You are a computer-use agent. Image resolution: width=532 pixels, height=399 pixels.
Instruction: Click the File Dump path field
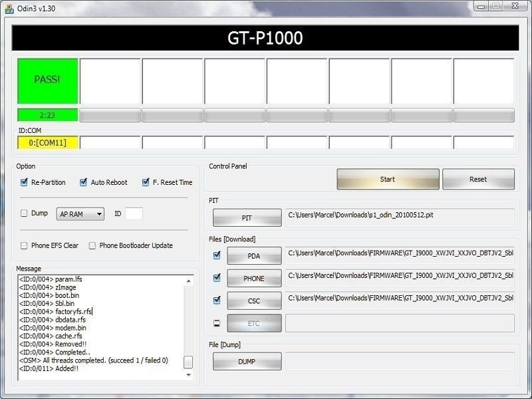pyautogui.click(x=400, y=361)
